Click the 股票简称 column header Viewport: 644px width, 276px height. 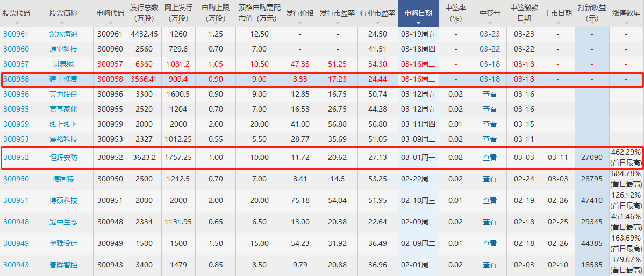(63, 13)
